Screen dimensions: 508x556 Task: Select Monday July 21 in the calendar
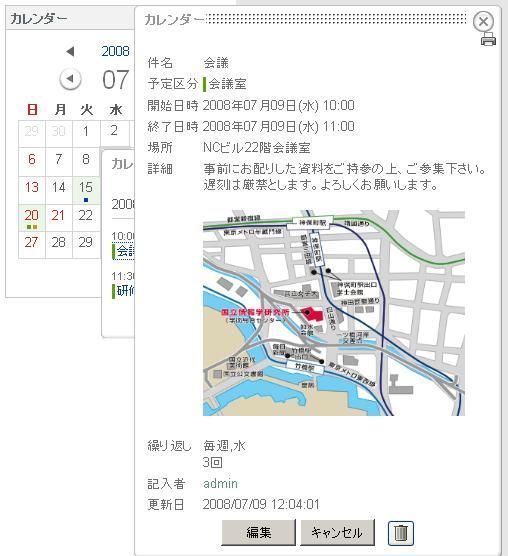tap(58, 218)
